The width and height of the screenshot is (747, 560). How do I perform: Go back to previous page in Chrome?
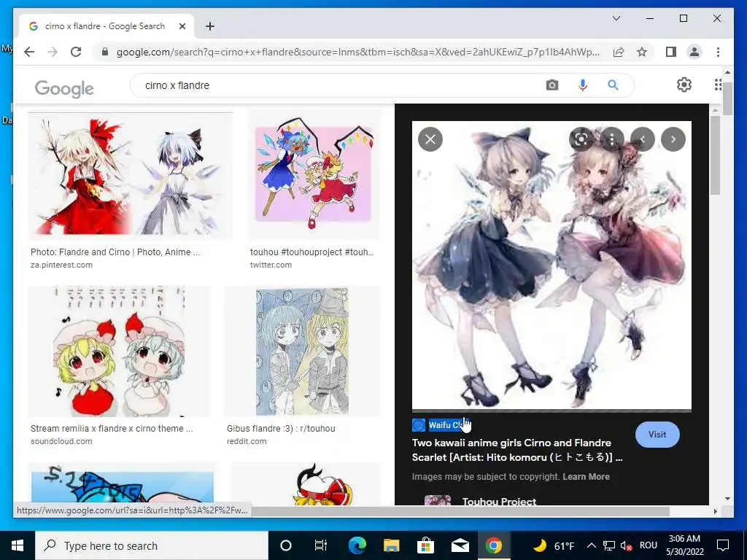coord(29,52)
